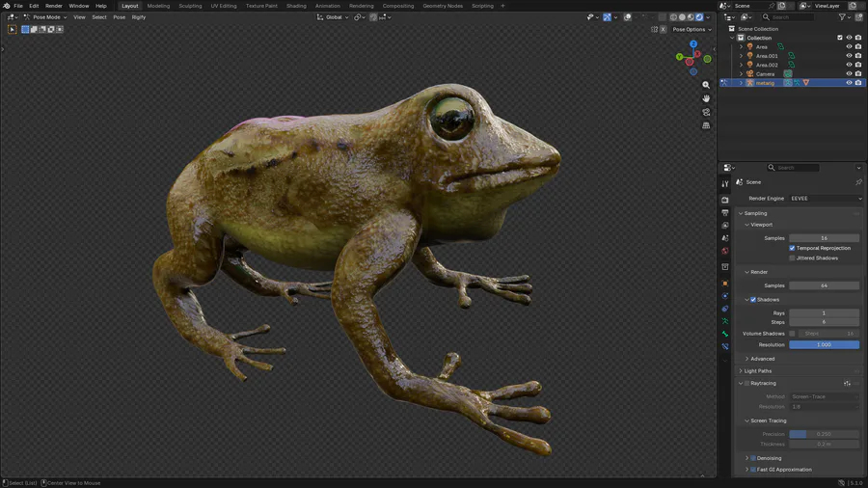The height and width of the screenshot is (488, 868).
Task: Open the Tool properties tab icon
Action: pyautogui.click(x=725, y=184)
